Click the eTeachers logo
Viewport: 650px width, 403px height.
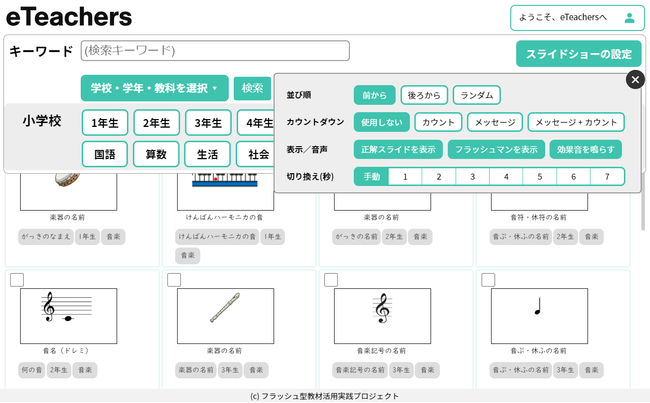point(69,16)
